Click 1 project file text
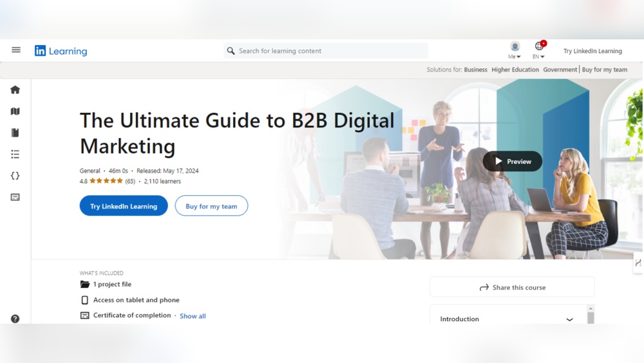This screenshot has height=363, width=644. 112,284
